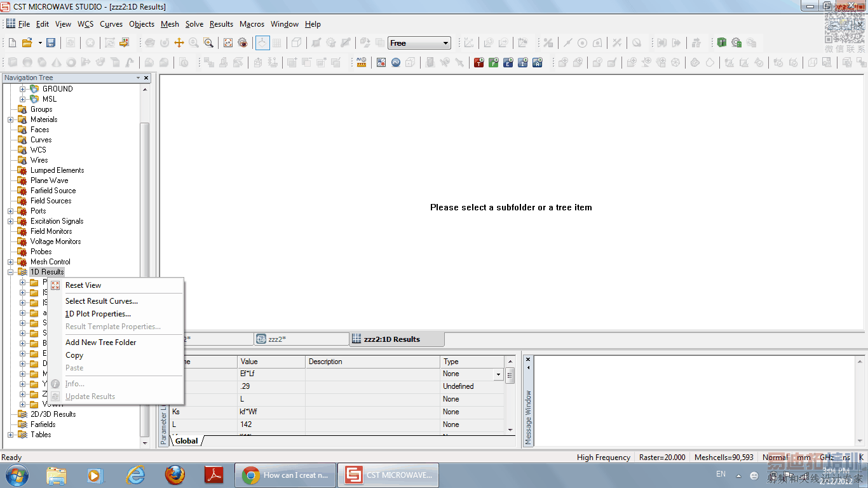Start the Eigenmode solver (blue E icon)
Viewport: 868px width, 488px height.
click(x=508, y=62)
